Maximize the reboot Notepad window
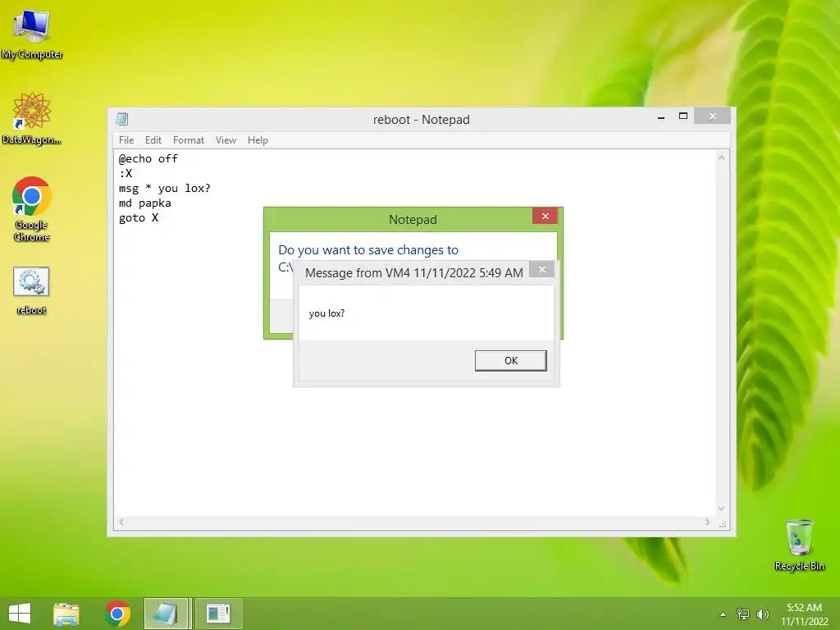The width and height of the screenshot is (840, 630). point(683,116)
